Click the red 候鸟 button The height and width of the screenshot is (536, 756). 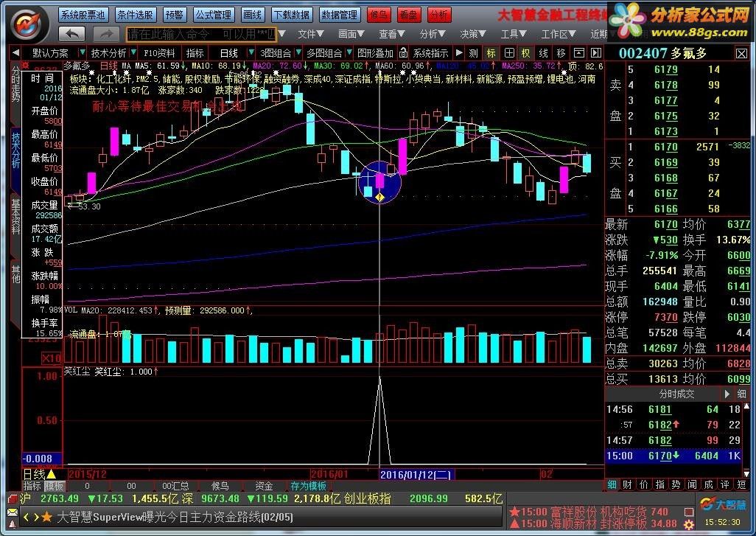(x=379, y=15)
